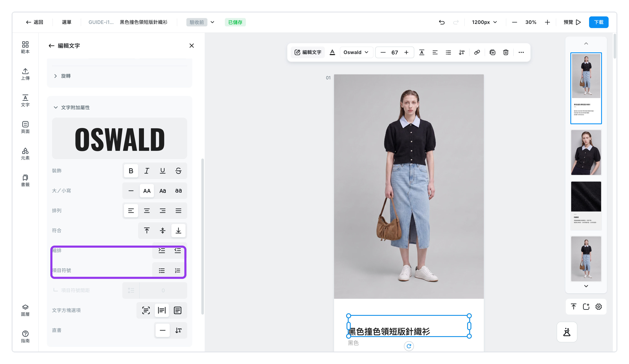629x364 pixels.
Task: Open the 驗收前 status dropdown arrow
Action: pos(212,22)
